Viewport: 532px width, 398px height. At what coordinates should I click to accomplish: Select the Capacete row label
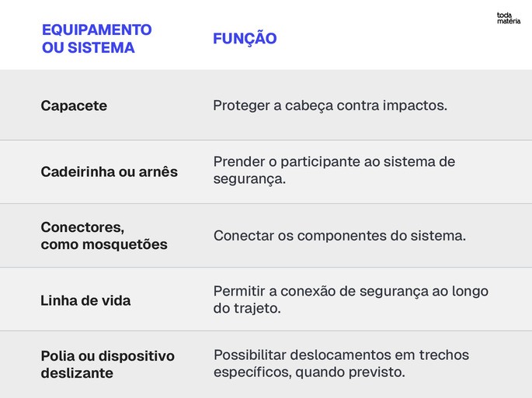click(x=74, y=106)
